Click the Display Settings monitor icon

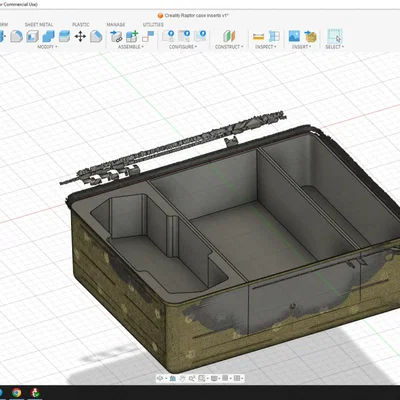214,378
